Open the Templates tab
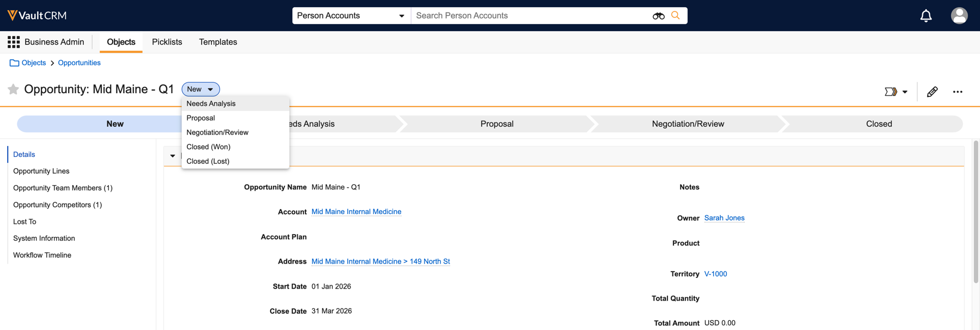 [x=218, y=42]
